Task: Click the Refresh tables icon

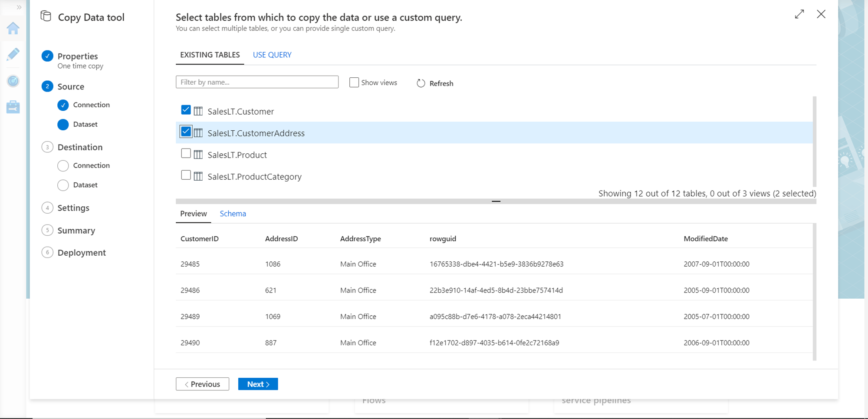Action: click(421, 83)
